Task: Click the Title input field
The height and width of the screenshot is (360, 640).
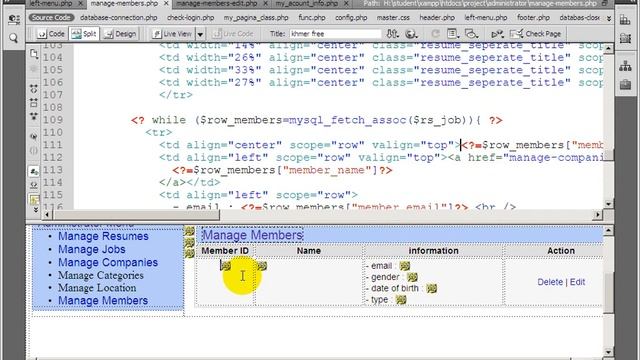Action: (335, 34)
